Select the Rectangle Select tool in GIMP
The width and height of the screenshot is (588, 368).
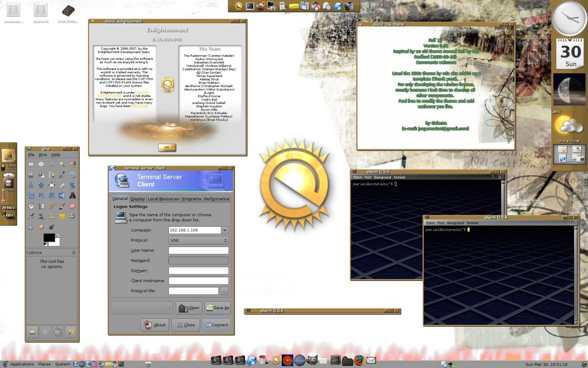[x=31, y=164]
